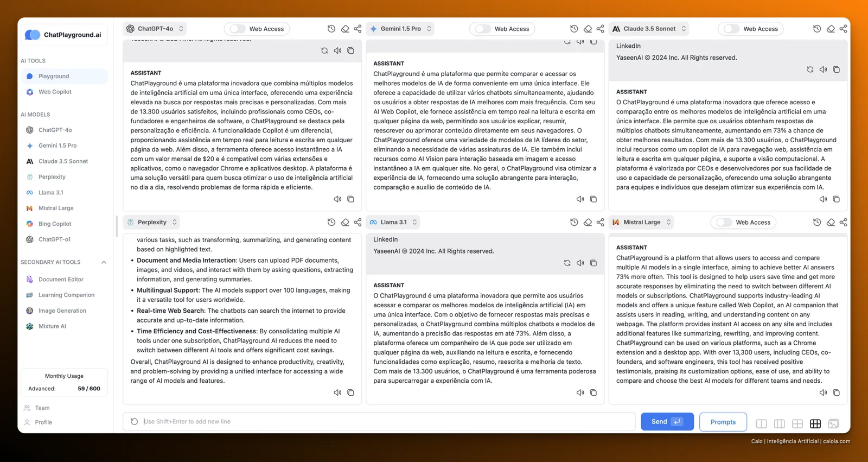Share the ChatGPT-4o panel conversation
This screenshot has height=462, width=868.
point(358,29)
